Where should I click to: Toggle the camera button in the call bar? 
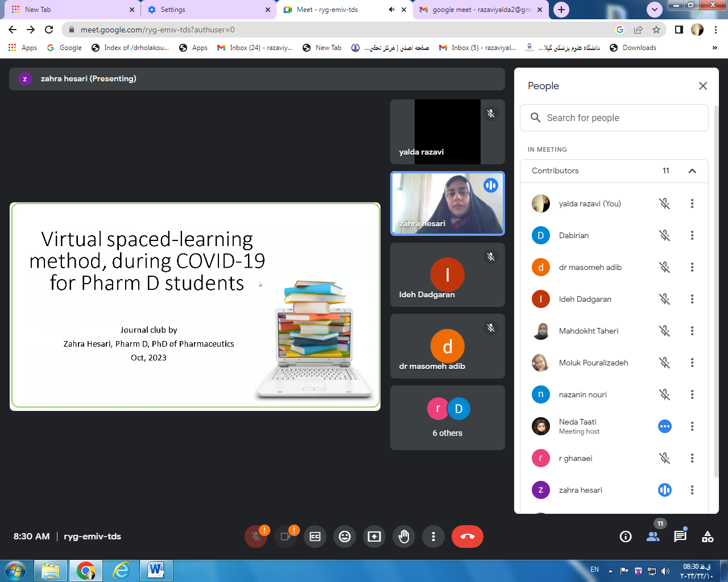pos(286,537)
